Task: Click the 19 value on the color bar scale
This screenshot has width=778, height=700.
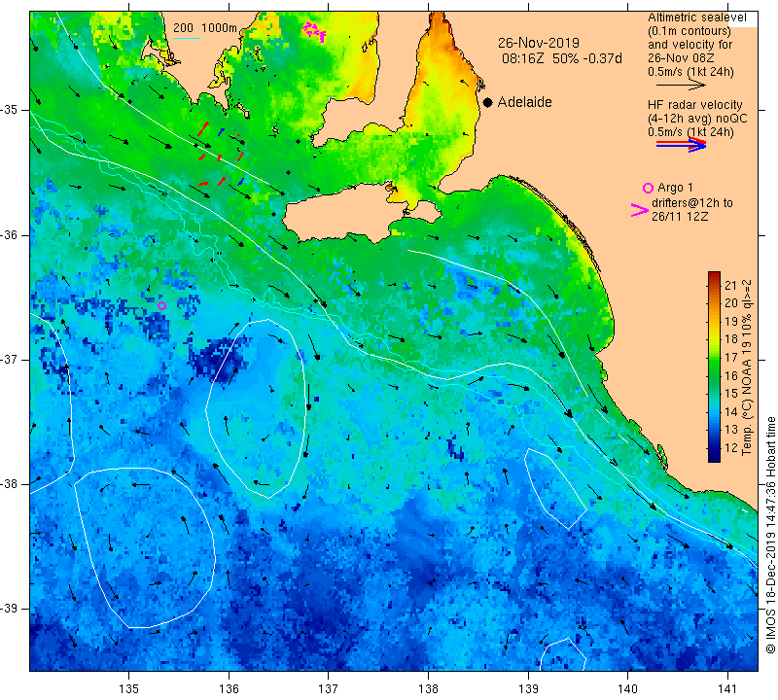Action: [731, 322]
